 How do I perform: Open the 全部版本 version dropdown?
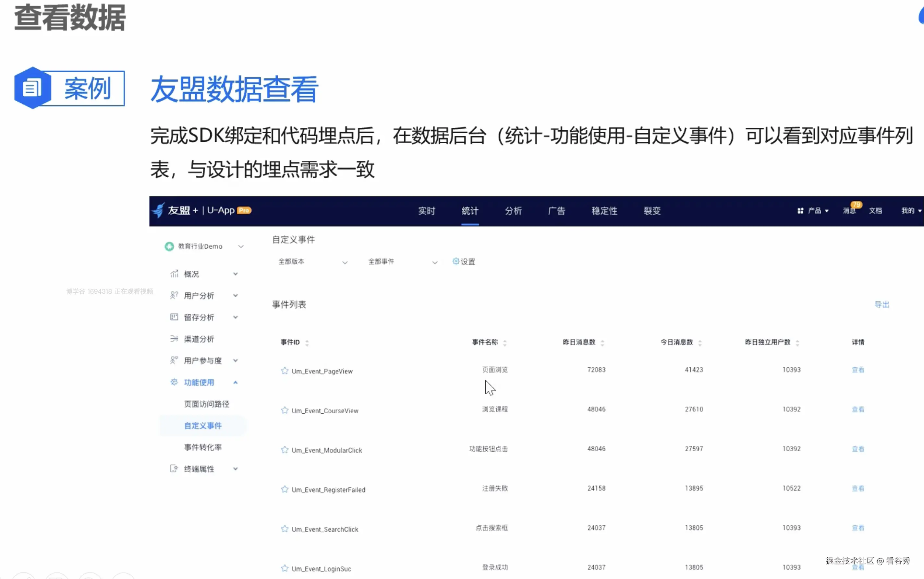(345, 262)
